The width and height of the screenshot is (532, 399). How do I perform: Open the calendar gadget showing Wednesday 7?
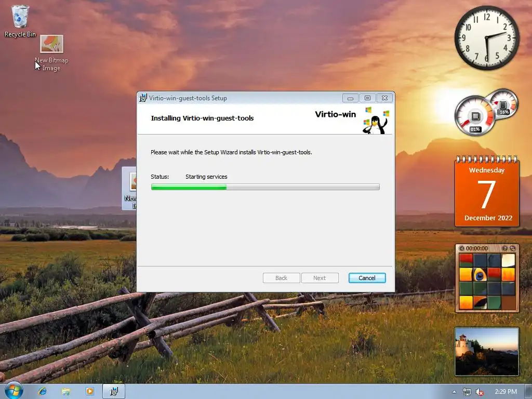(487, 192)
